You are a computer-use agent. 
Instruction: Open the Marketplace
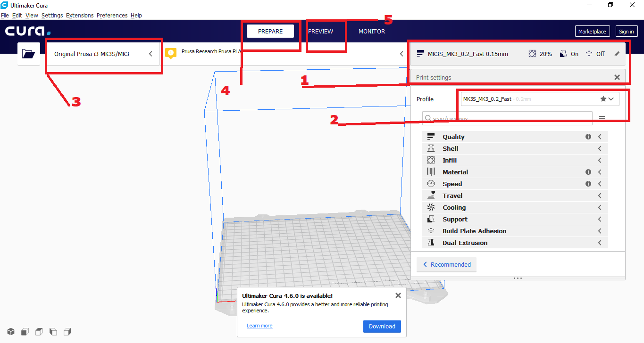click(592, 32)
